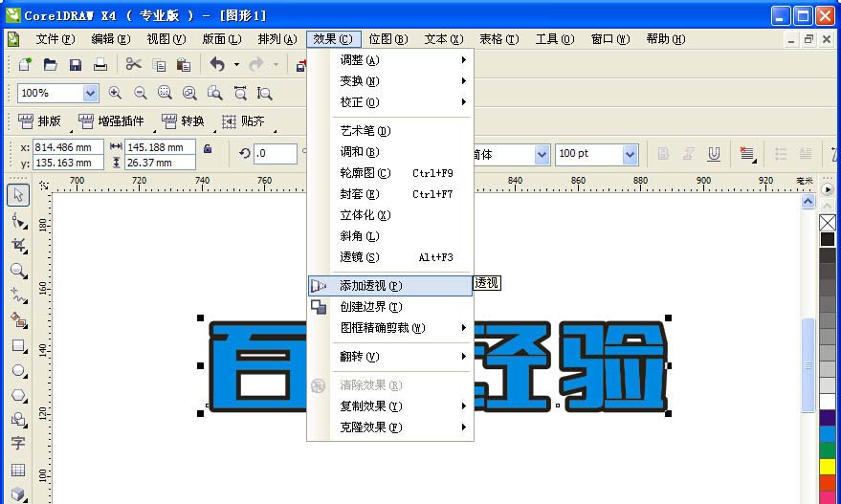Pick the black color swatch
This screenshot has height=504, width=841.
point(828,240)
